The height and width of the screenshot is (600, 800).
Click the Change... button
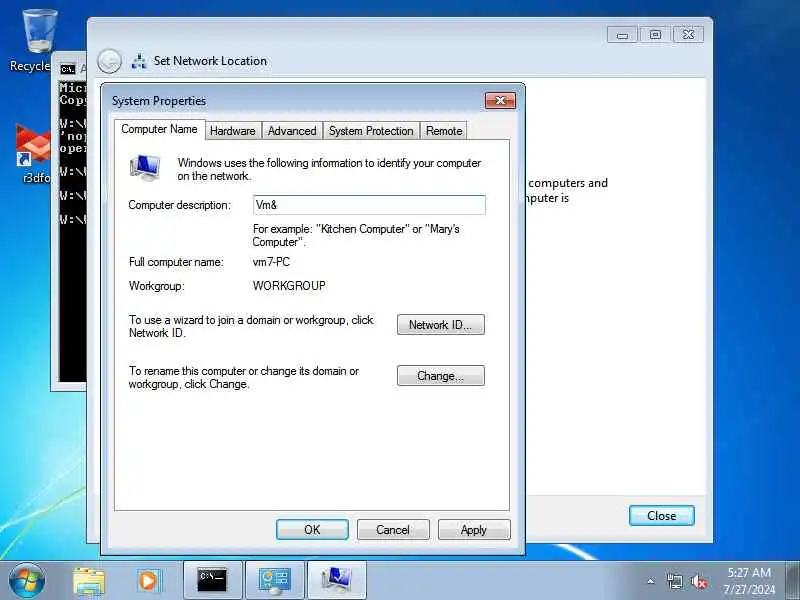pos(441,376)
